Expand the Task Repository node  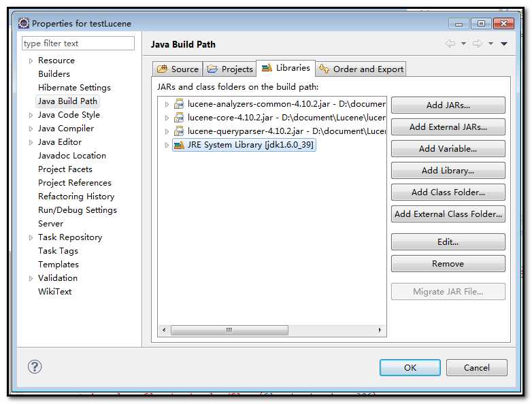(31, 238)
